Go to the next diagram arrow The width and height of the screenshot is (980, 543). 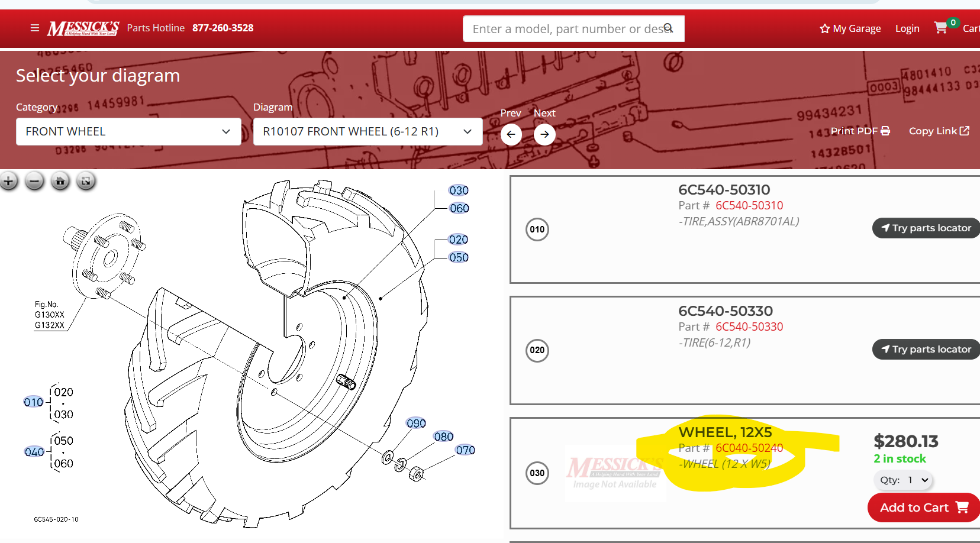coord(544,134)
